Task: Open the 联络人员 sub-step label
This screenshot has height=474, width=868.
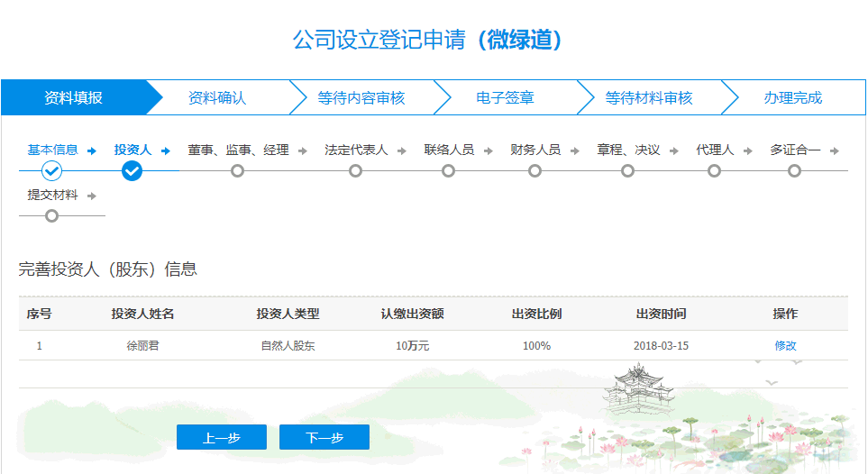Action: tap(449, 150)
